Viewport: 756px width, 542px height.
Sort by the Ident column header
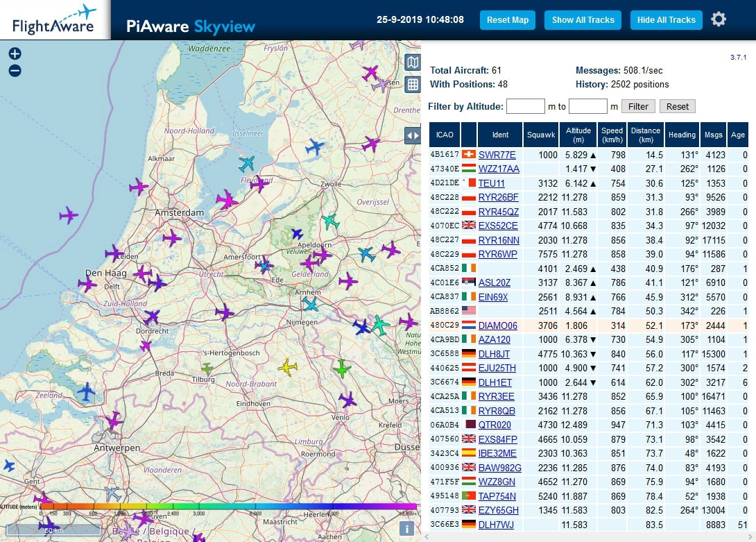[x=499, y=135]
